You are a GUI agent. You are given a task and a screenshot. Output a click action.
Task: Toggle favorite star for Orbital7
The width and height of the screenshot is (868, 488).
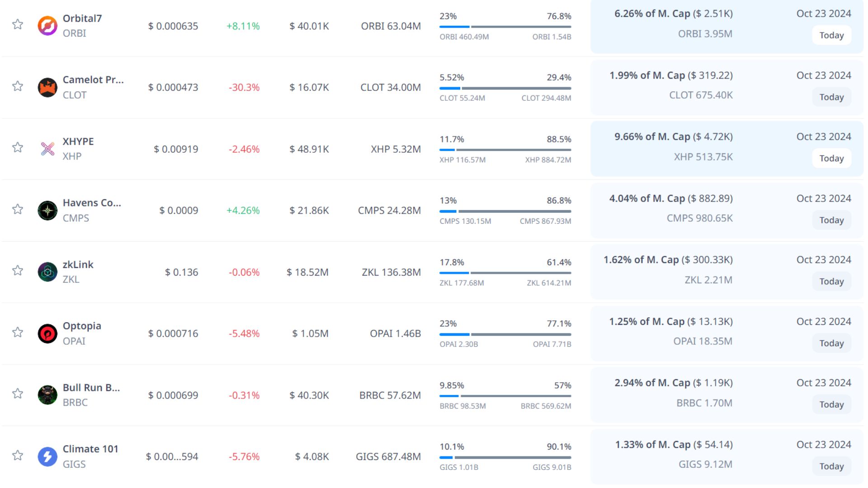coord(18,24)
